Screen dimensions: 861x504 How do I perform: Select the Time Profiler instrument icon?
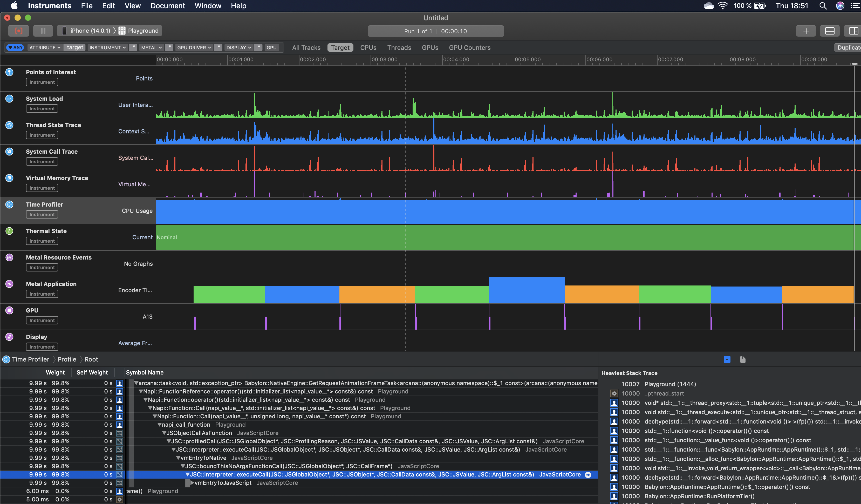click(x=9, y=204)
